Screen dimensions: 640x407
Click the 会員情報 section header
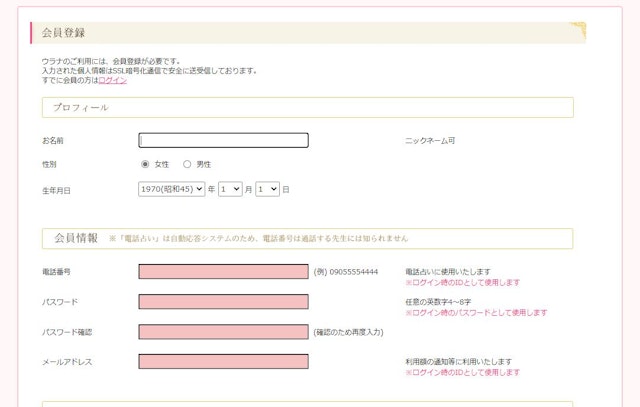click(x=76, y=239)
